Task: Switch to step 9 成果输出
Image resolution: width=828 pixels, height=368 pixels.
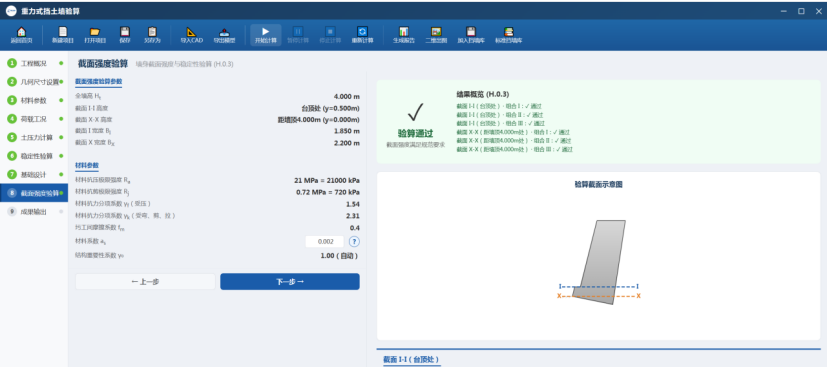Action: [34, 211]
